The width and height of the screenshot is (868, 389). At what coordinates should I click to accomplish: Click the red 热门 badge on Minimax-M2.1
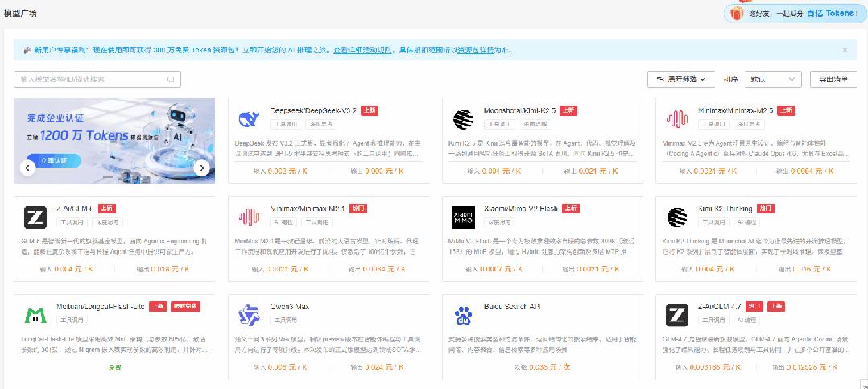tap(358, 209)
